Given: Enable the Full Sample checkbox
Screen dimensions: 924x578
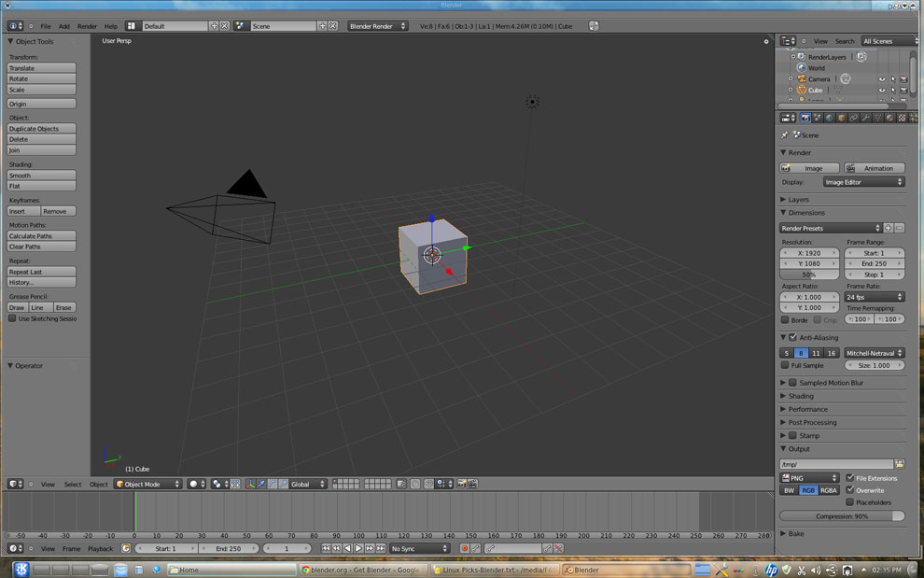Looking at the screenshot, I should 784,365.
